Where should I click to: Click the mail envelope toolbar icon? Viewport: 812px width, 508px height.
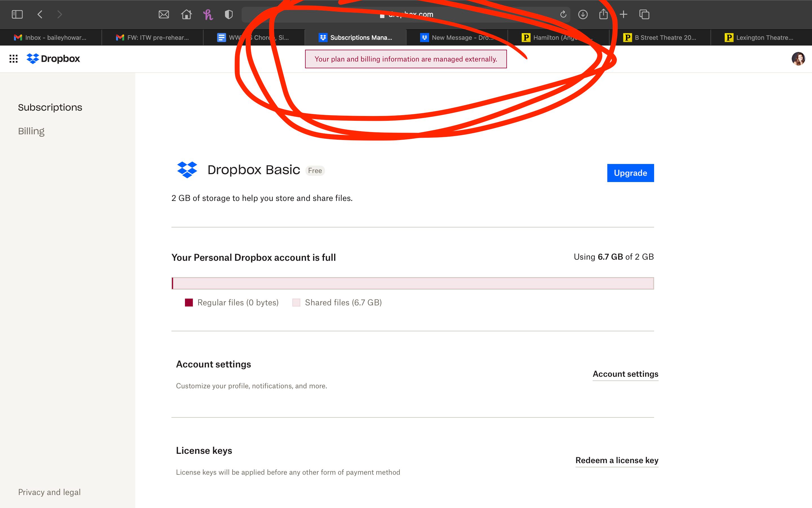click(164, 14)
